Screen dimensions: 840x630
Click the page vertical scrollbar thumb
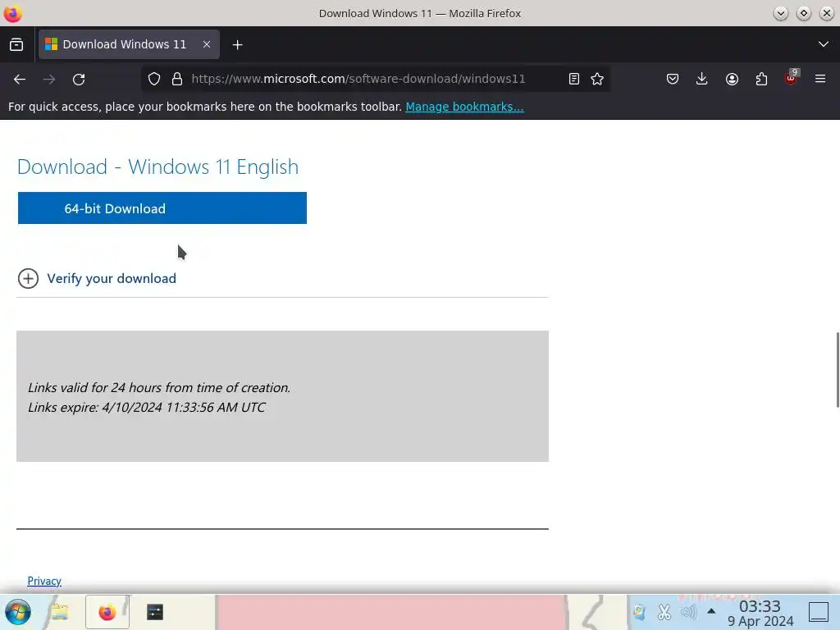pos(838,370)
